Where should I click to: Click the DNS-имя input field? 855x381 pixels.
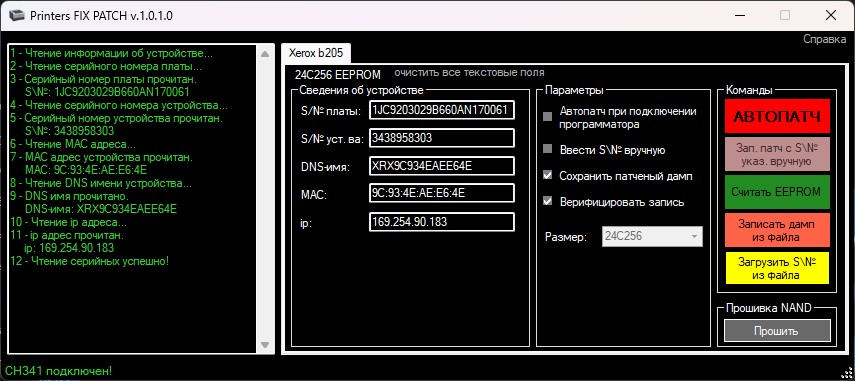click(442, 166)
